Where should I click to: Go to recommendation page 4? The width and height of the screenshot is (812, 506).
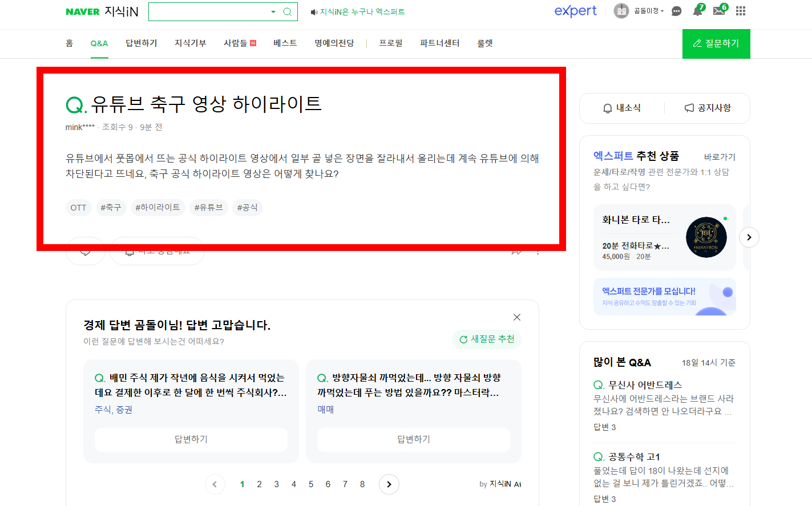pyautogui.click(x=294, y=484)
